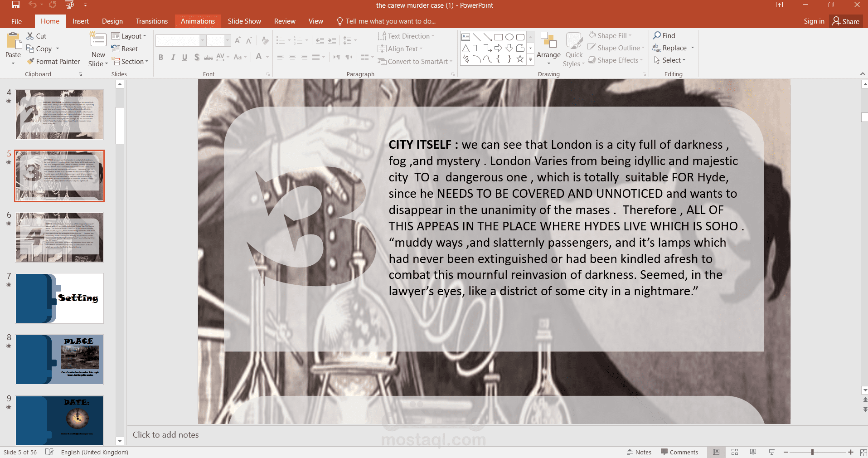
Task: Justify the paragraph text
Action: coord(316,57)
